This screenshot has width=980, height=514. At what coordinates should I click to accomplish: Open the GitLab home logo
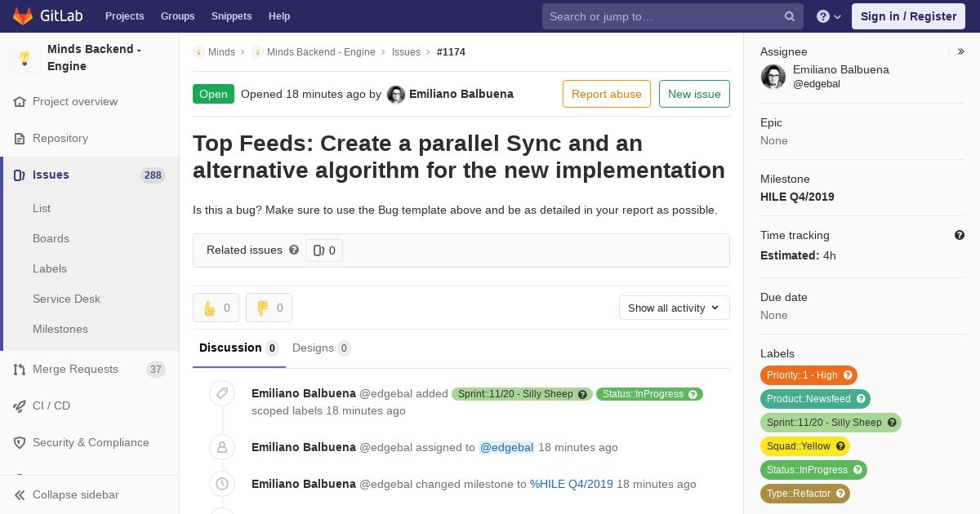tap(47, 16)
